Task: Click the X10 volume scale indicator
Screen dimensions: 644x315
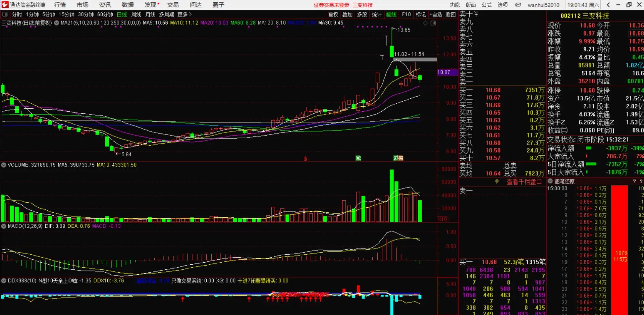Action: [x=443, y=219]
